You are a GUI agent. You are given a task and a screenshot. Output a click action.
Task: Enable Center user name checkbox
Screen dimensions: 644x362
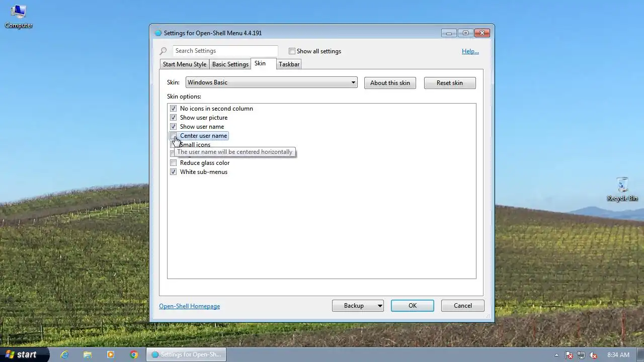click(173, 136)
